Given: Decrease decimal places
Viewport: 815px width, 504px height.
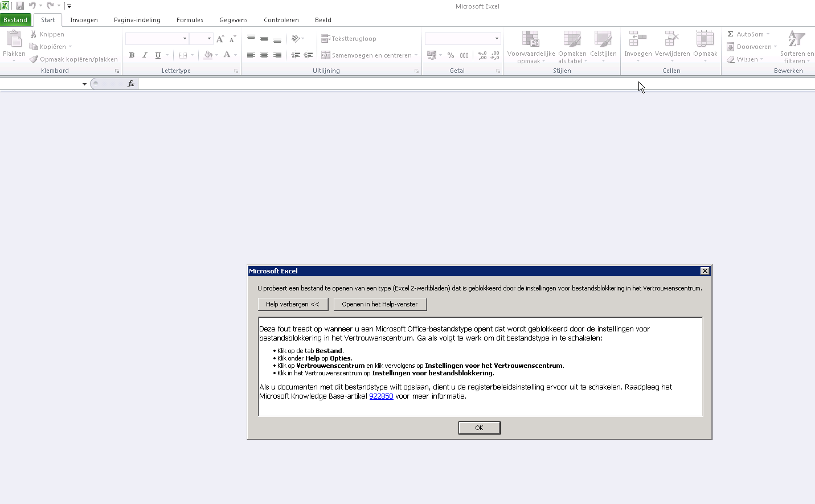Looking at the screenshot, I should click(495, 55).
